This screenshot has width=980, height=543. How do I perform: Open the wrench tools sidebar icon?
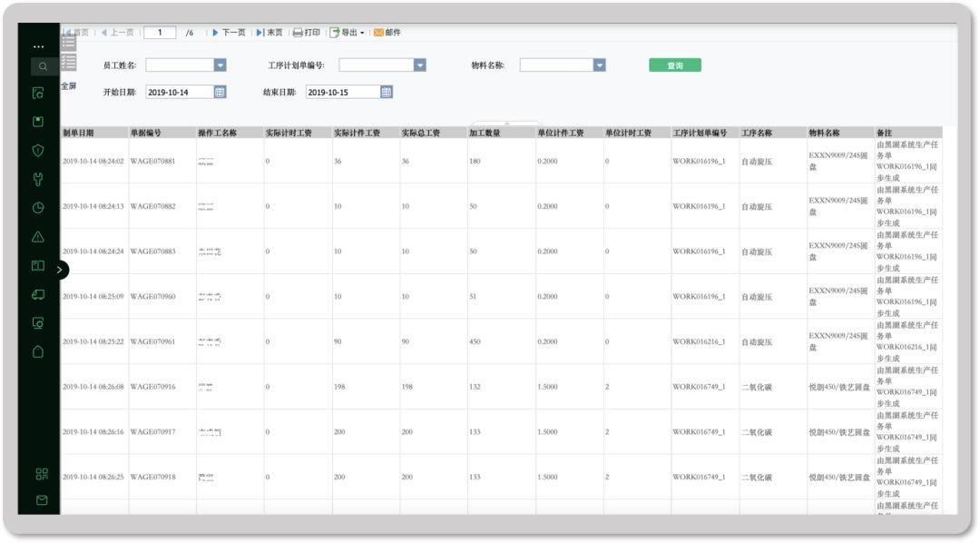[38, 180]
